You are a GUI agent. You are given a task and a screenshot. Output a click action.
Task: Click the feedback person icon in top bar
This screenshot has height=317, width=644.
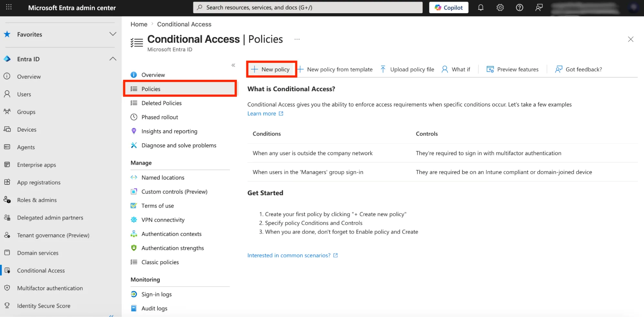[x=539, y=7]
